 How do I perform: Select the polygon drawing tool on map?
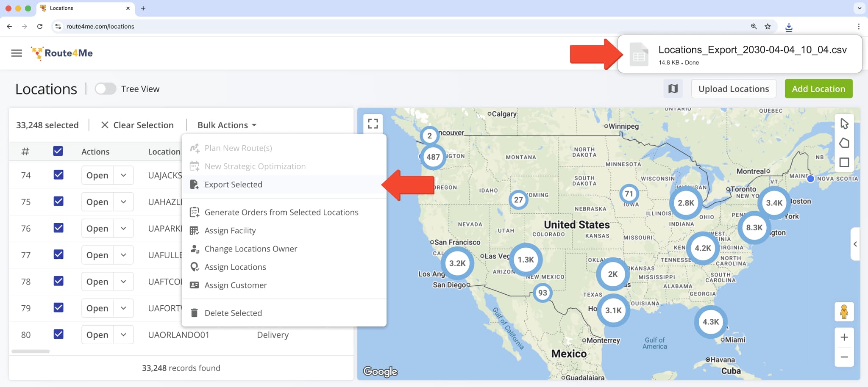pyautogui.click(x=844, y=143)
